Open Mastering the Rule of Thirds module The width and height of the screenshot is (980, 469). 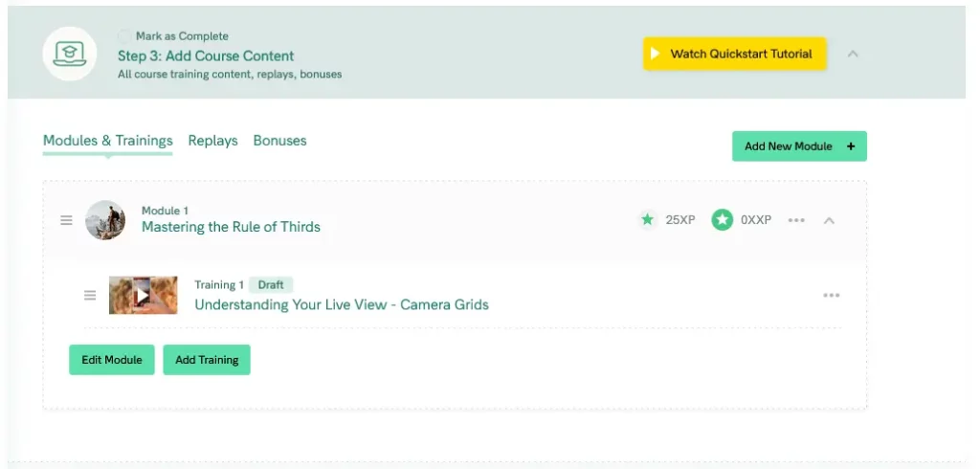point(232,227)
